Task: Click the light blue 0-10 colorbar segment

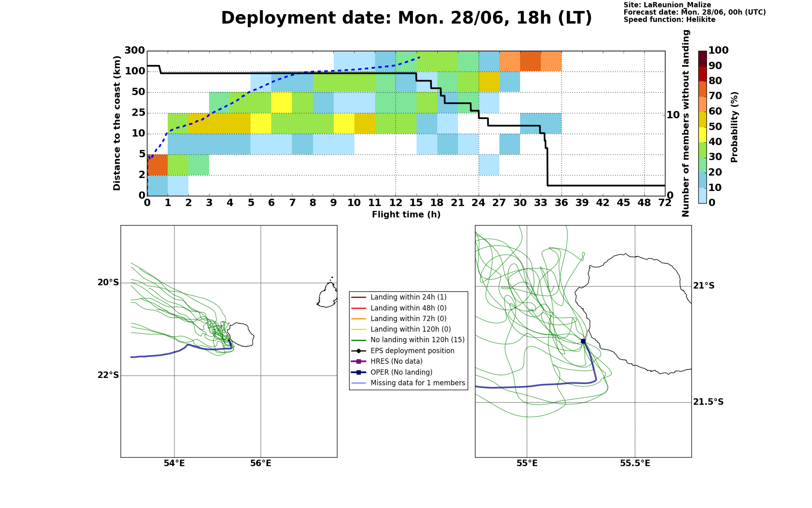Action: 702,195
